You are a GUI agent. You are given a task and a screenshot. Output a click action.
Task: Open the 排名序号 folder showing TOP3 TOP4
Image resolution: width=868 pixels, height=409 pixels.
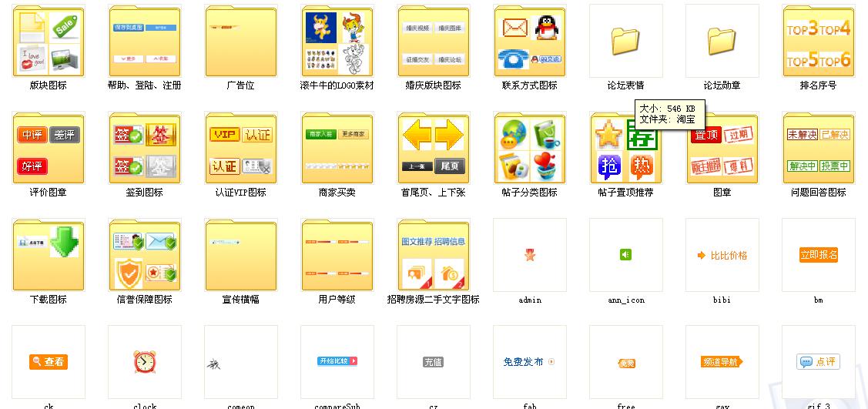[819, 41]
